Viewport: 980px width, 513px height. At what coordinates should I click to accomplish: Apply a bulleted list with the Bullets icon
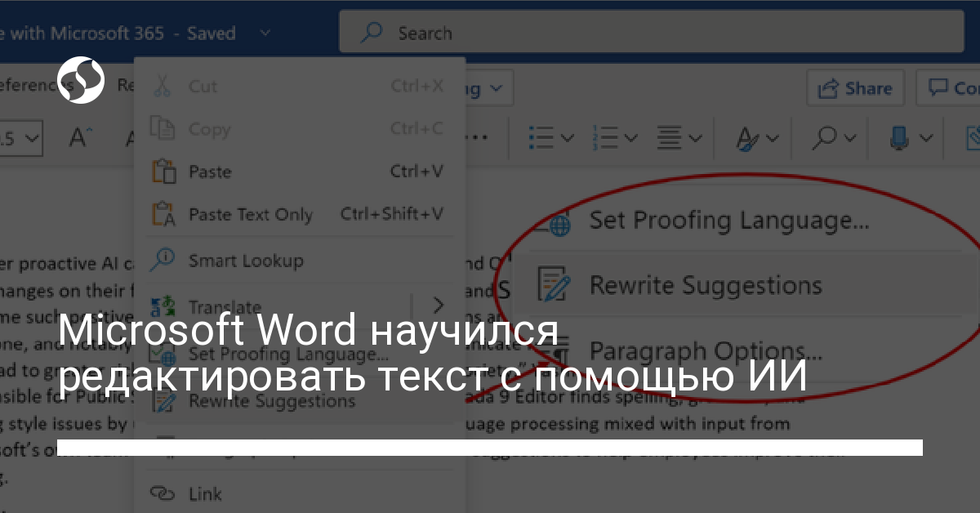[x=541, y=136]
